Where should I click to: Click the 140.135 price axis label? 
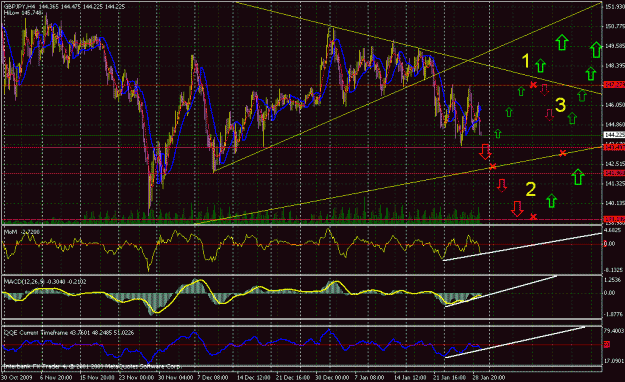click(615, 203)
